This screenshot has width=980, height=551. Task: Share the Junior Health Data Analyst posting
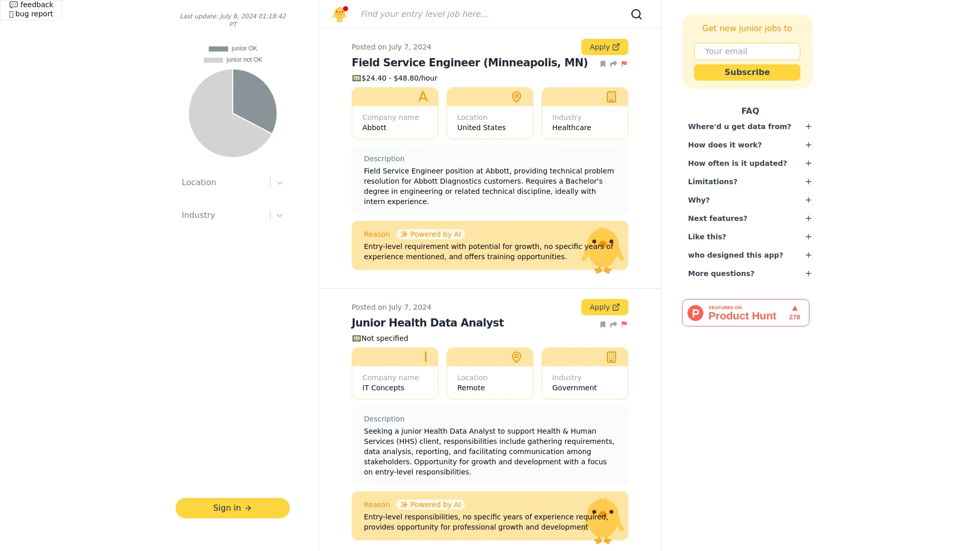coord(613,324)
